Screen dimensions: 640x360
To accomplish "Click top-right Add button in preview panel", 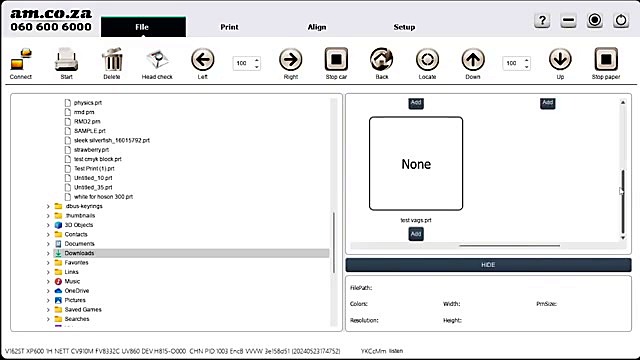I will (548, 103).
